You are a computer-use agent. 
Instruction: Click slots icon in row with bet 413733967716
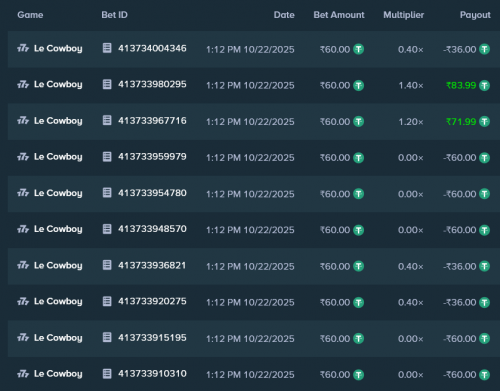click(23, 121)
